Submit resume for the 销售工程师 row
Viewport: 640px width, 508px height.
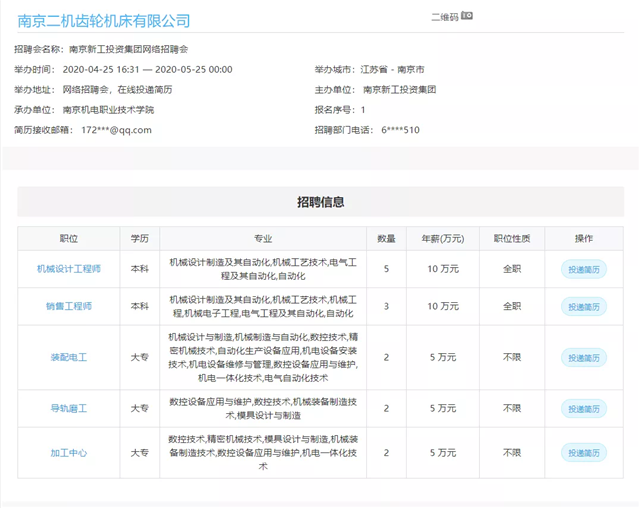pos(584,306)
